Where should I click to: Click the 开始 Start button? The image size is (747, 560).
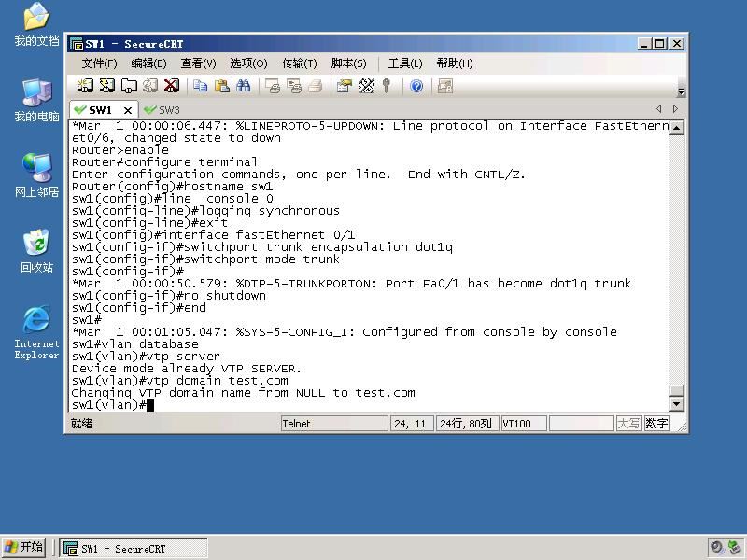coord(24,547)
